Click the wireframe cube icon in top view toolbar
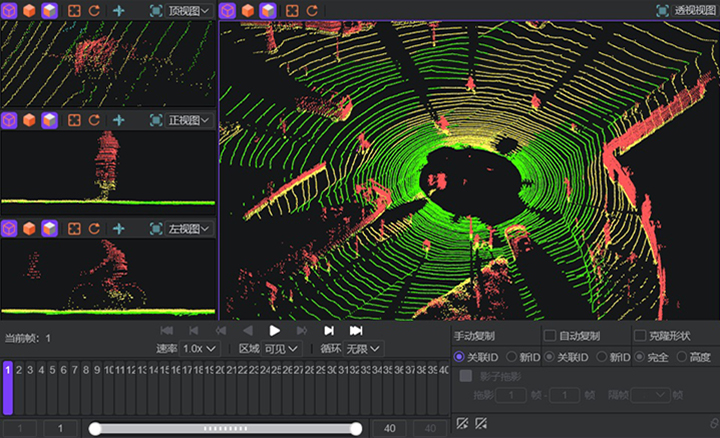 pos(9,10)
